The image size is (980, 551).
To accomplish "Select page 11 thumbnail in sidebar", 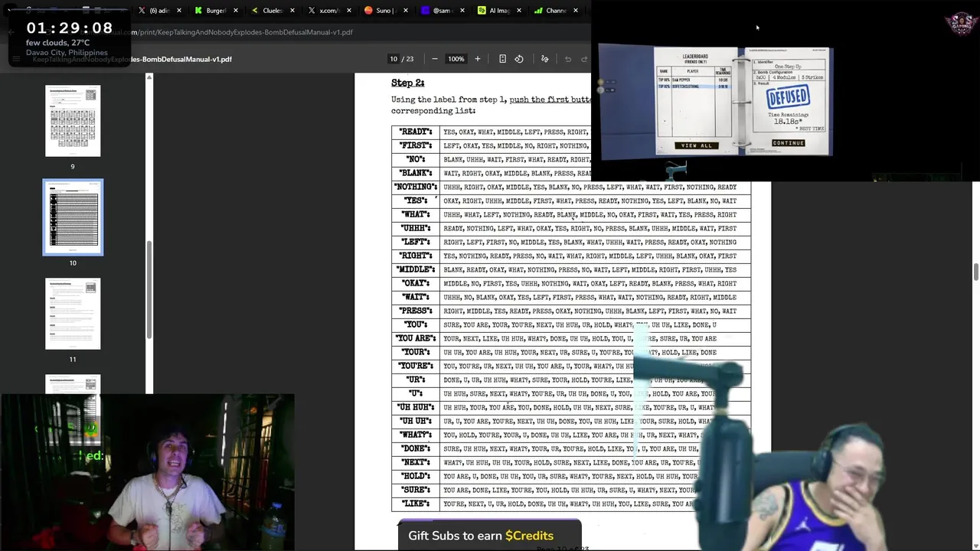I will tap(73, 314).
